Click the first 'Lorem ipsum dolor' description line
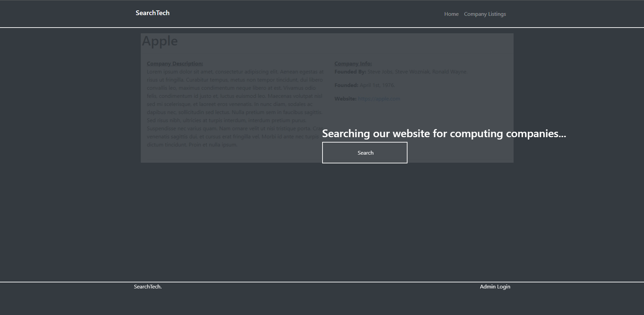The width and height of the screenshot is (644, 315). [x=235, y=72]
